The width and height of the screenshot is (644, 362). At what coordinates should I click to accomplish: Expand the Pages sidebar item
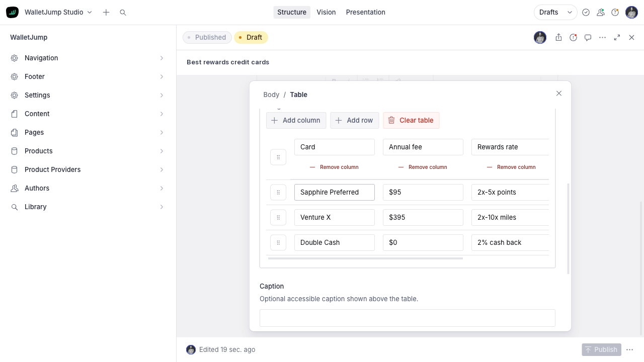point(88,132)
